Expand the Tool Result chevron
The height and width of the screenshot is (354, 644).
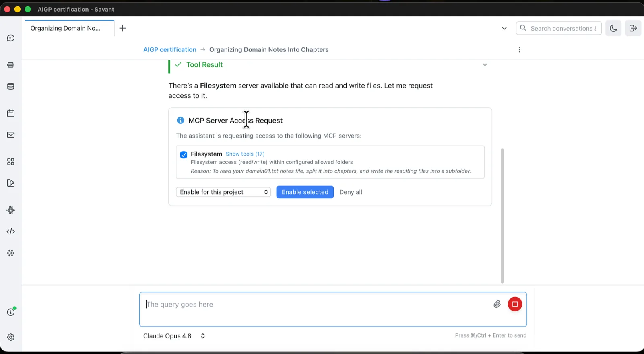pos(485,64)
